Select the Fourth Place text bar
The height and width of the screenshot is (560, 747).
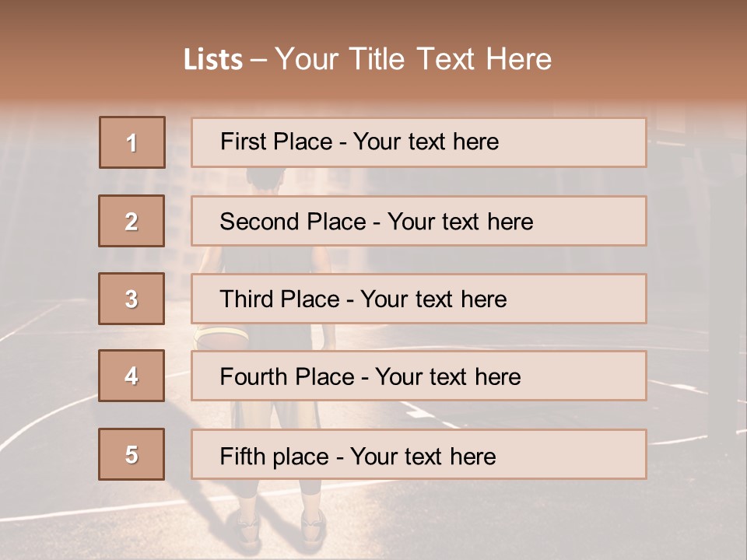419,376
